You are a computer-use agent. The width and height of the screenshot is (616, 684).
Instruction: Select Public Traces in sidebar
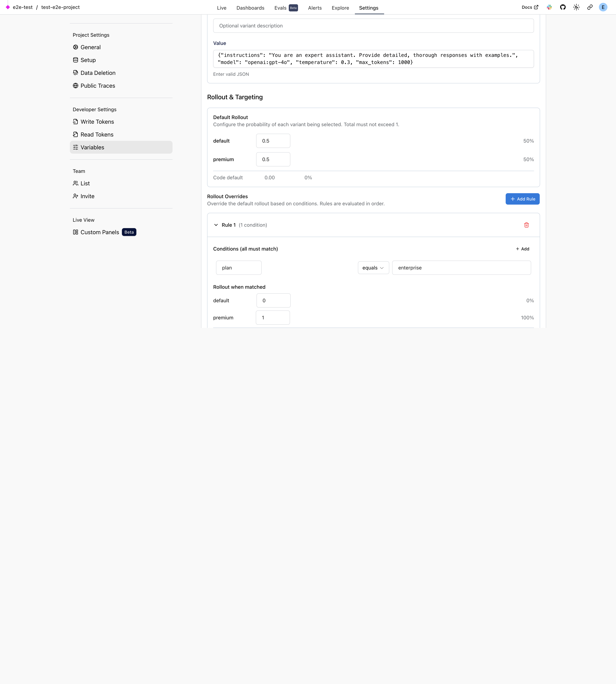[97, 86]
